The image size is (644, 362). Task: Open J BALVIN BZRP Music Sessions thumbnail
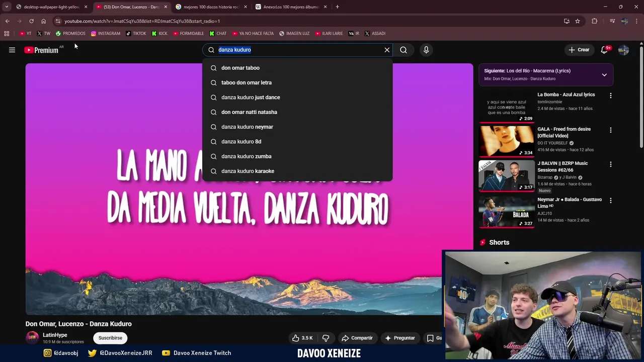506,175
